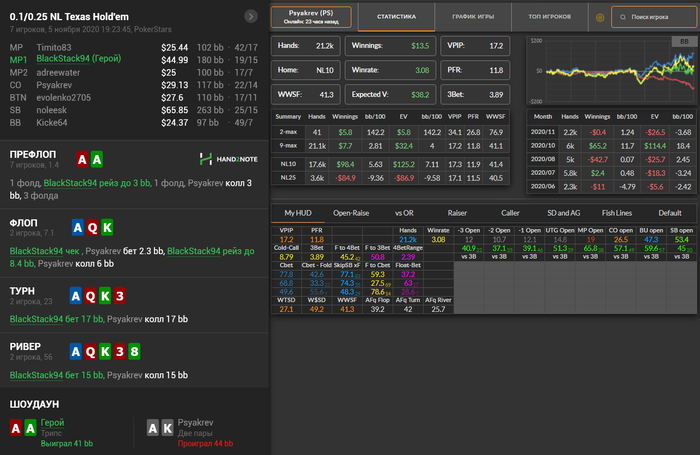Switch to the Fish Lines tab
Image resolution: width=700 pixels, height=455 pixels.
[x=617, y=213]
